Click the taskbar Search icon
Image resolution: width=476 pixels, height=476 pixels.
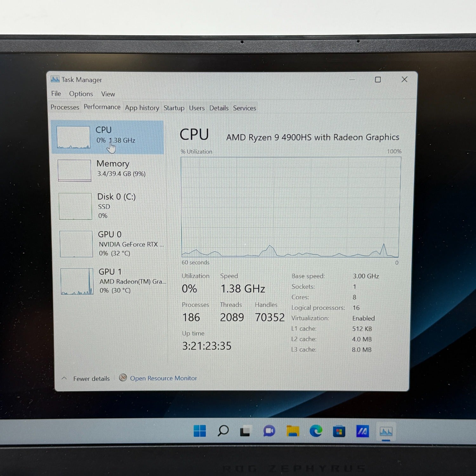point(223,431)
